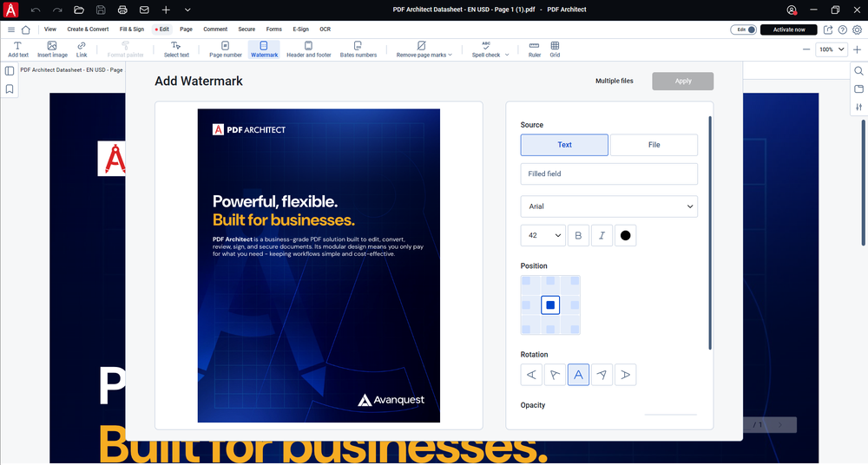868x465 pixels.
Task: Open Header and footer tool
Action: click(x=308, y=49)
